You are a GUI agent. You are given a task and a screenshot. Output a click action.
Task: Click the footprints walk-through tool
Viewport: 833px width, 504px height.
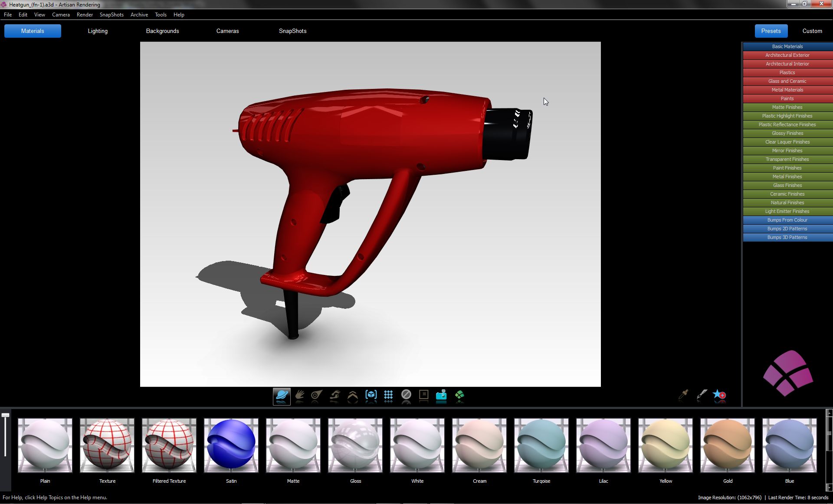(335, 396)
